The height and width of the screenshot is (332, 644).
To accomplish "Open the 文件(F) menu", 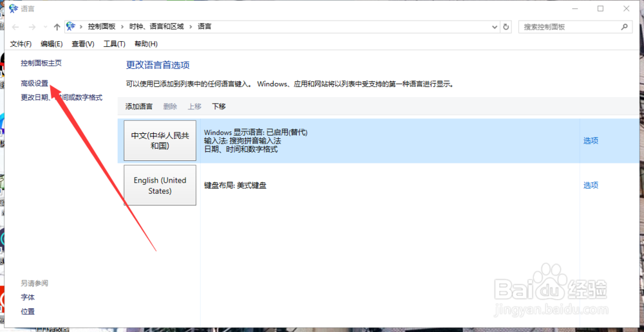I will 21,44.
